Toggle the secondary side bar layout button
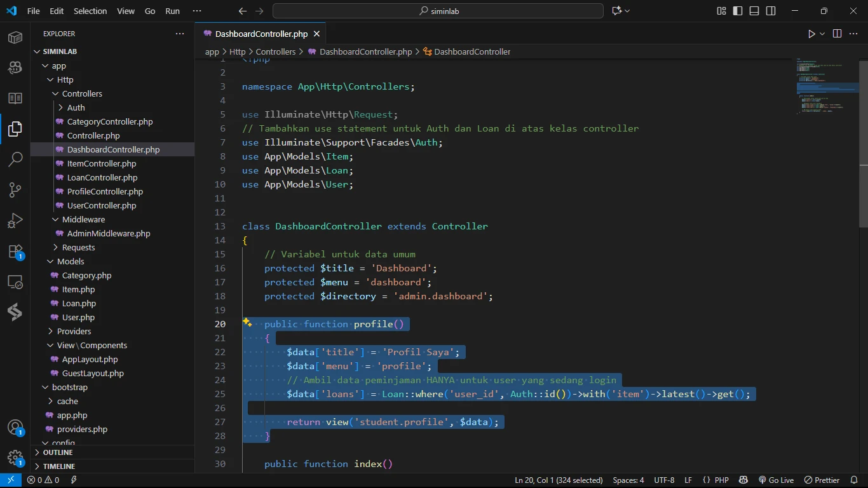Viewport: 868px width, 488px height. [x=771, y=11]
